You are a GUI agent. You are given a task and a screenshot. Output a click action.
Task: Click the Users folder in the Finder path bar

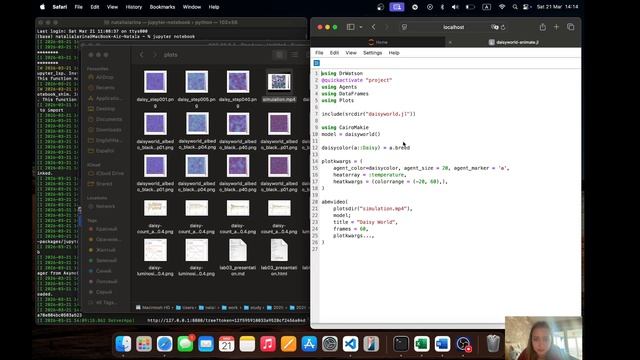coord(185,307)
